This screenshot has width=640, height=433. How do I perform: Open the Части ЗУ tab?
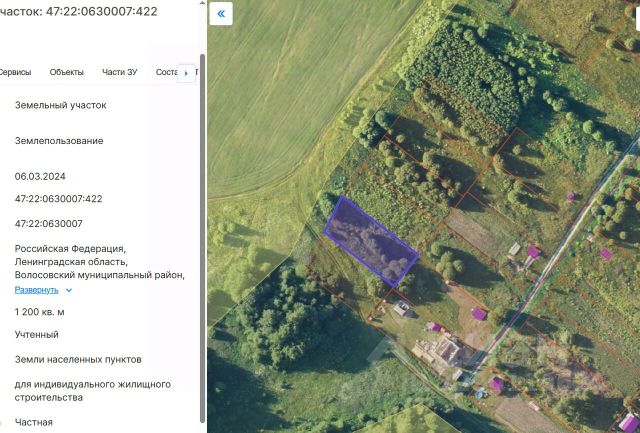tap(120, 72)
